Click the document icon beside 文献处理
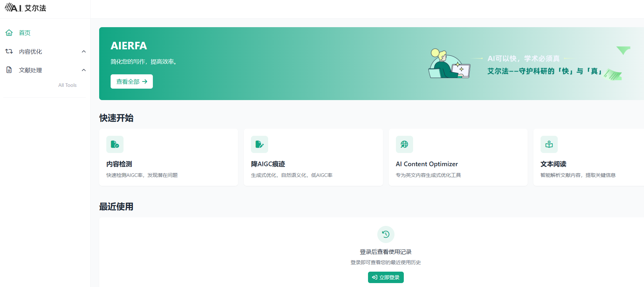The image size is (644, 287). (9, 70)
